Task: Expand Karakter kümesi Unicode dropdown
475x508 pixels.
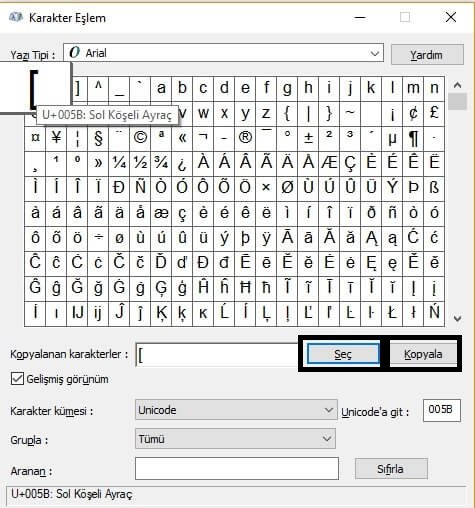Action: 236,410
